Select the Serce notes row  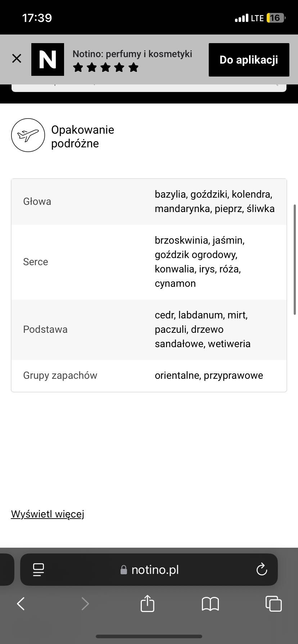click(149, 262)
